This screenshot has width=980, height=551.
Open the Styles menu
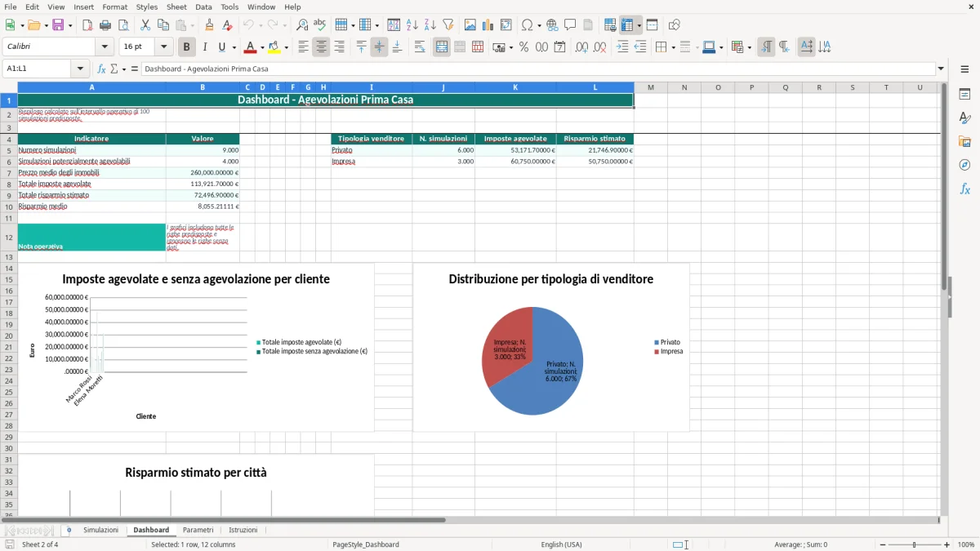[x=147, y=7]
